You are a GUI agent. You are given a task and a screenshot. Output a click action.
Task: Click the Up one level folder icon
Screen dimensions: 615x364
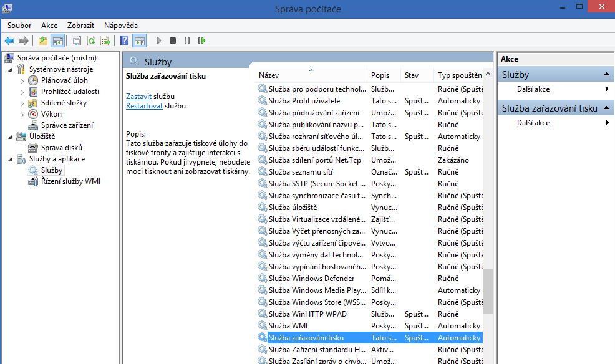coord(42,41)
